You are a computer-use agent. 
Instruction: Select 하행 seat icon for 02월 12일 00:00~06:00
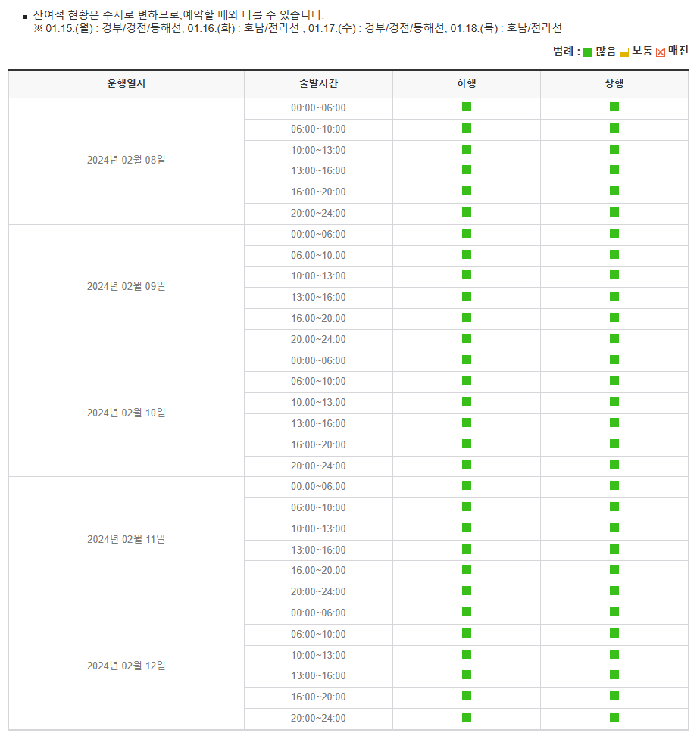[467, 612]
